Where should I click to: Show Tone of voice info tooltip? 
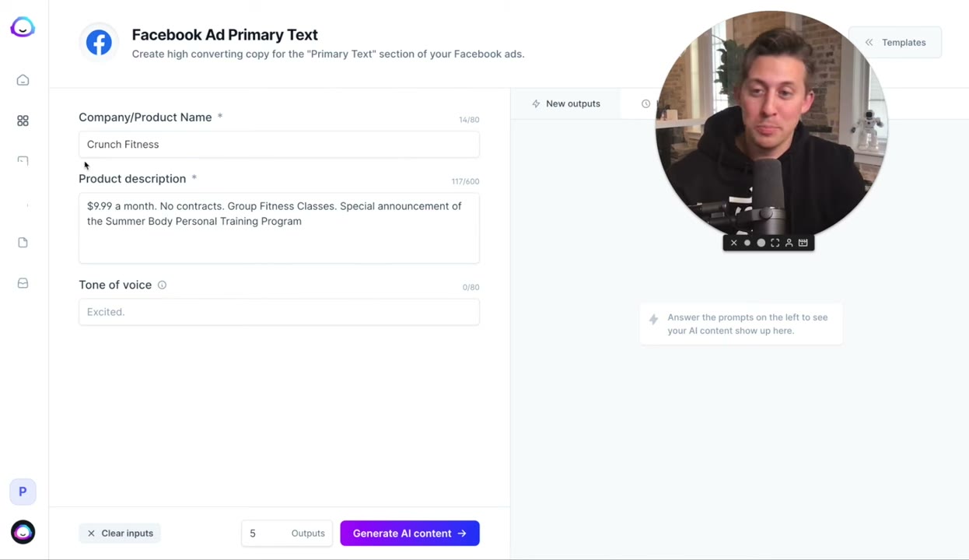(162, 285)
